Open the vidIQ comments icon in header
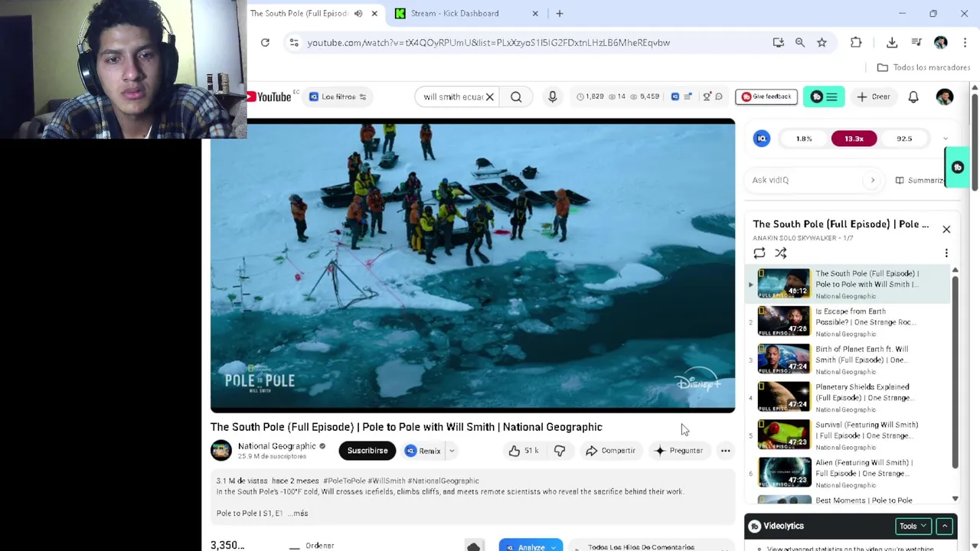980x551 pixels. click(x=718, y=96)
